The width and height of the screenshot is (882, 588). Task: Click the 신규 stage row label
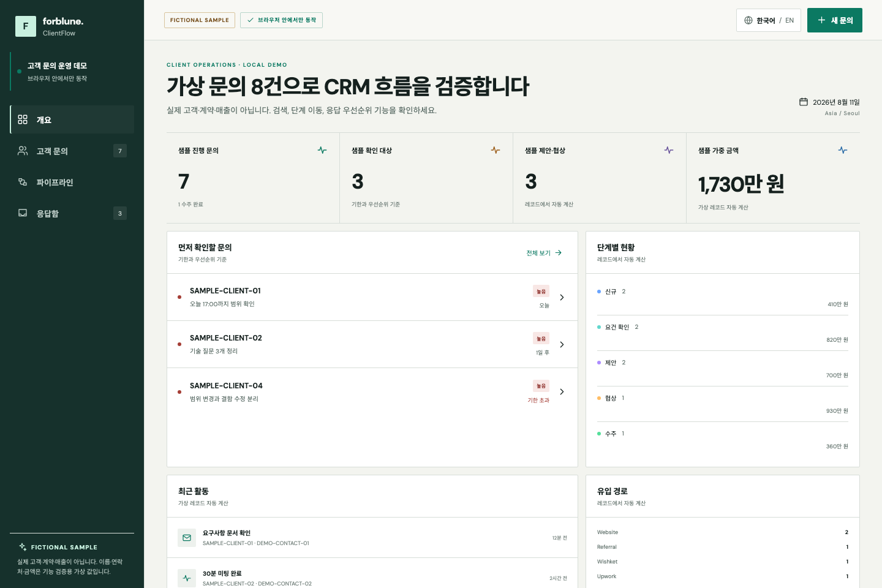coord(611,292)
